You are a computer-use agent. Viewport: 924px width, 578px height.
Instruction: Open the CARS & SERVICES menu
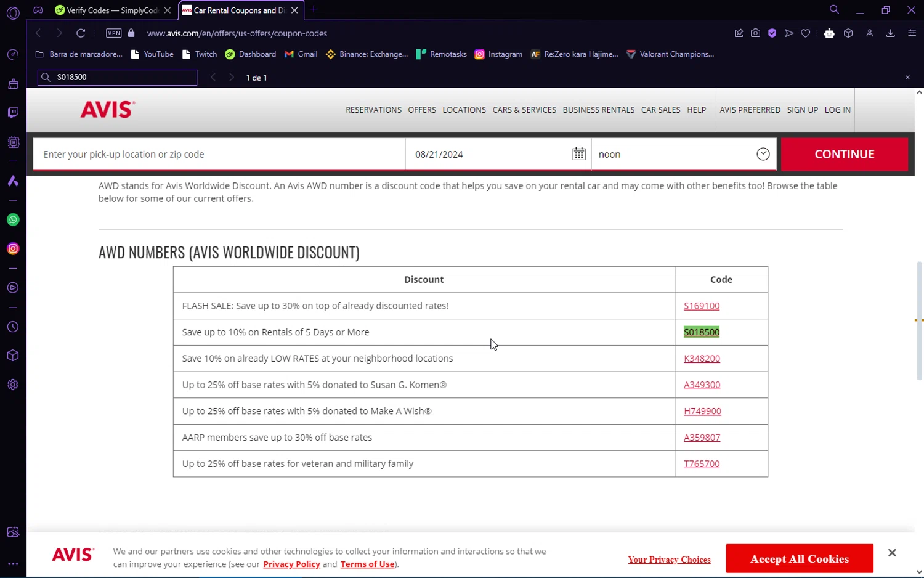pos(524,110)
